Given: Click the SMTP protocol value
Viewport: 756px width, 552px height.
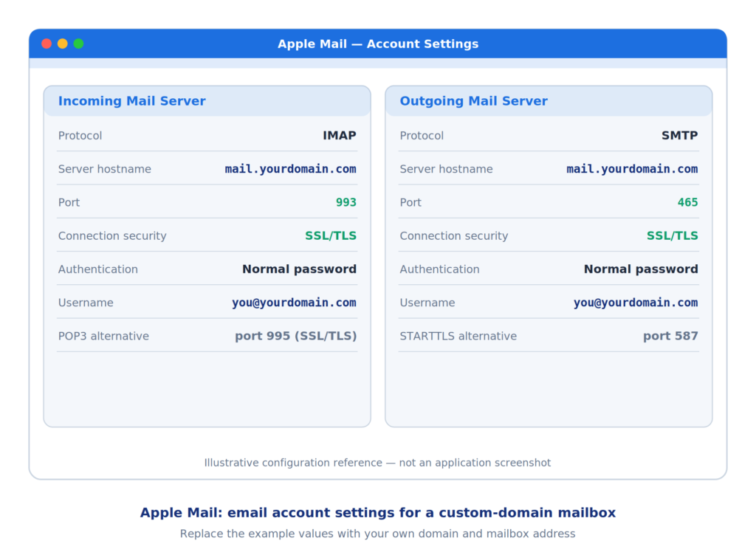Looking at the screenshot, I should [679, 136].
